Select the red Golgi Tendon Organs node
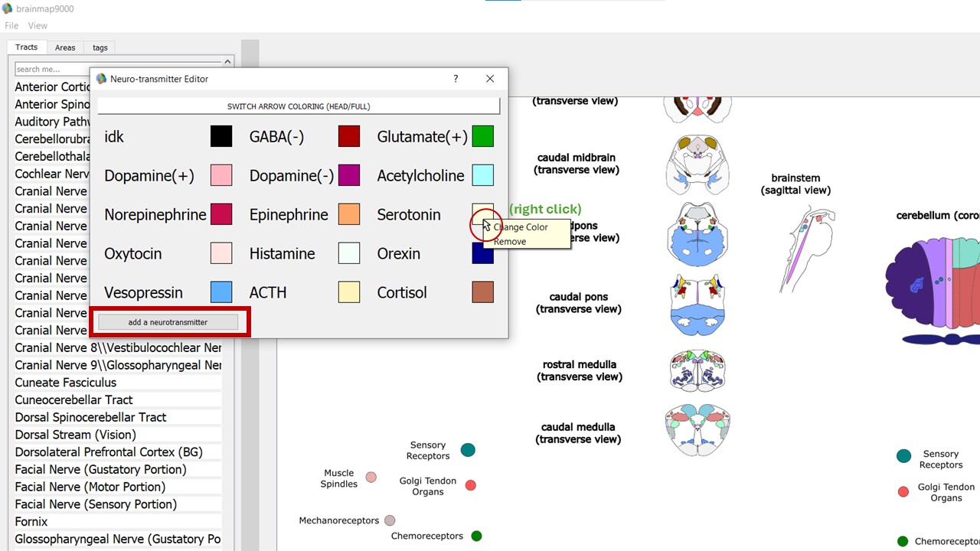The image size is (980, 551). tap(471, 485)
